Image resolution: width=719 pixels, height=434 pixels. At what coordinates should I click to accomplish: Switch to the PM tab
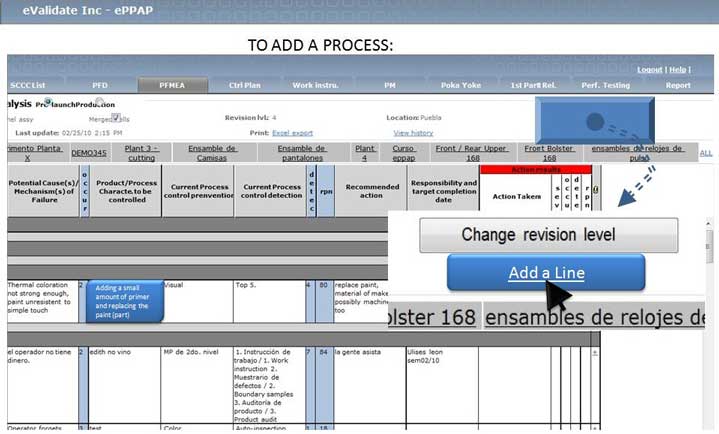tap(390, 85)
